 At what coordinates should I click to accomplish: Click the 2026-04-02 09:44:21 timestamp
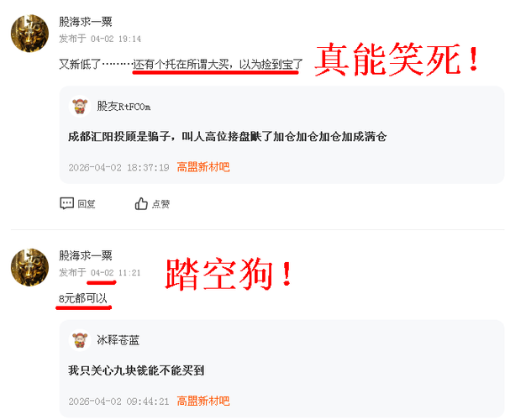(118, 402)
